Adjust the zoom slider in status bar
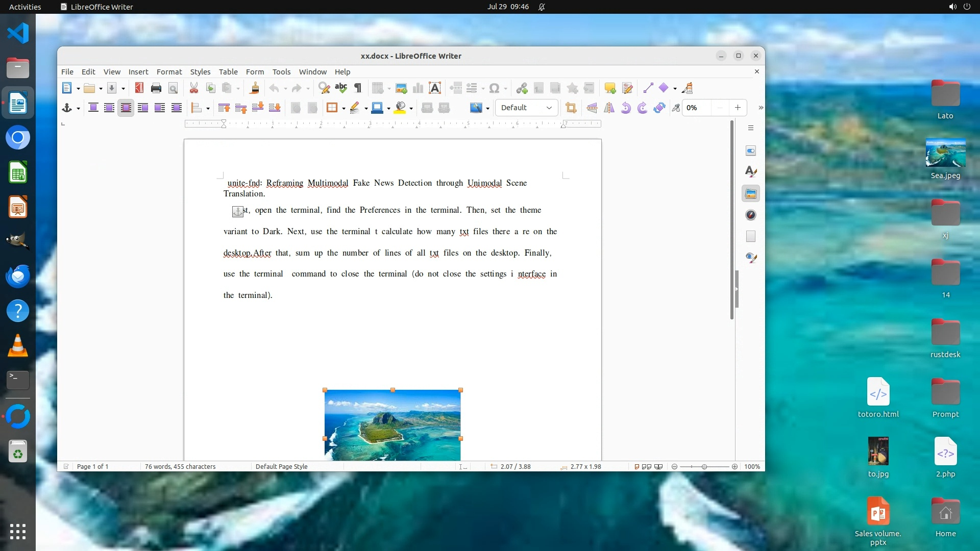The height and width of the screenshot is (551, 980). coord(704,467)
